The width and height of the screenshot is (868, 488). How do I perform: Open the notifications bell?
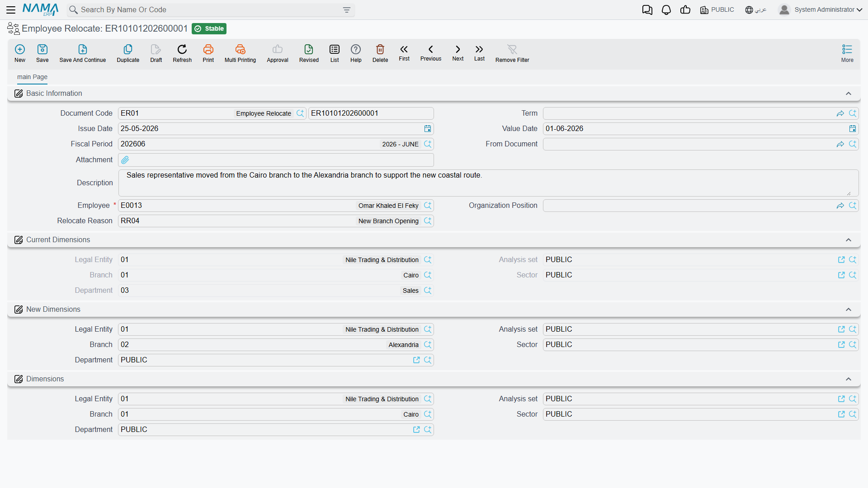[x=666, y=9]
